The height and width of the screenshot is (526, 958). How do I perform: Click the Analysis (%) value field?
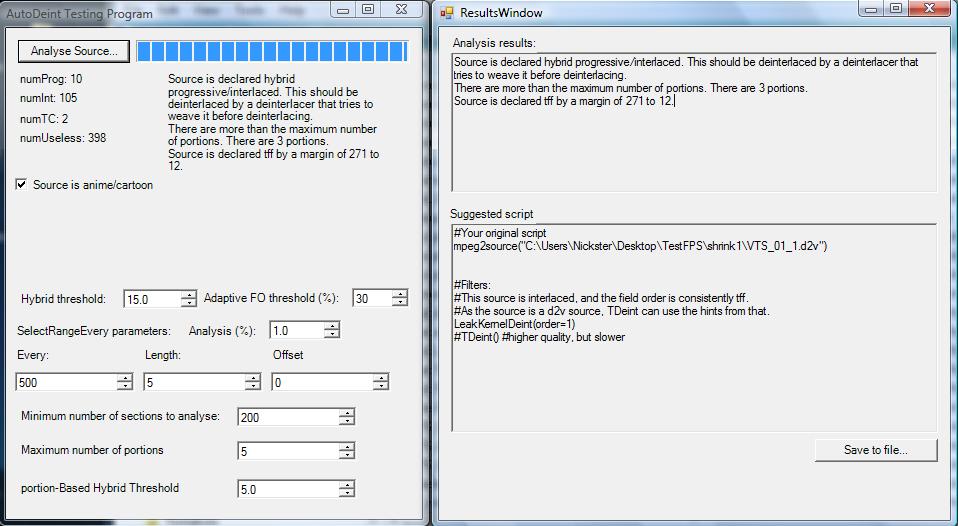[x=297, y=331]
